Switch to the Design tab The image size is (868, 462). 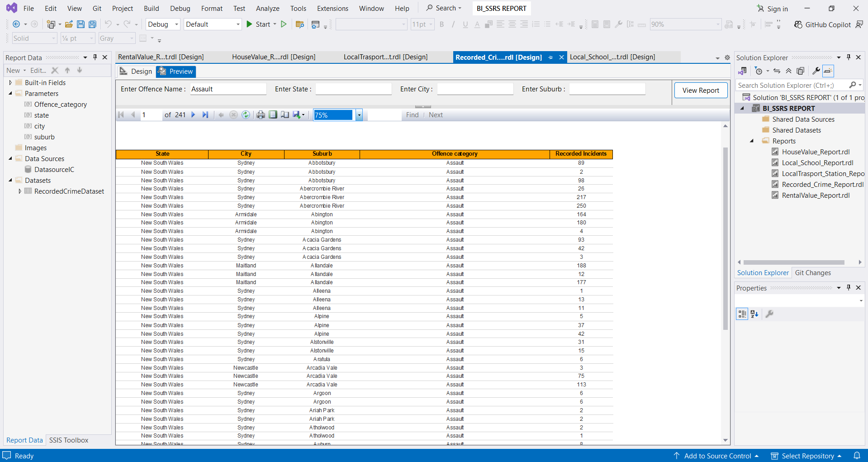tap(136, 71)
